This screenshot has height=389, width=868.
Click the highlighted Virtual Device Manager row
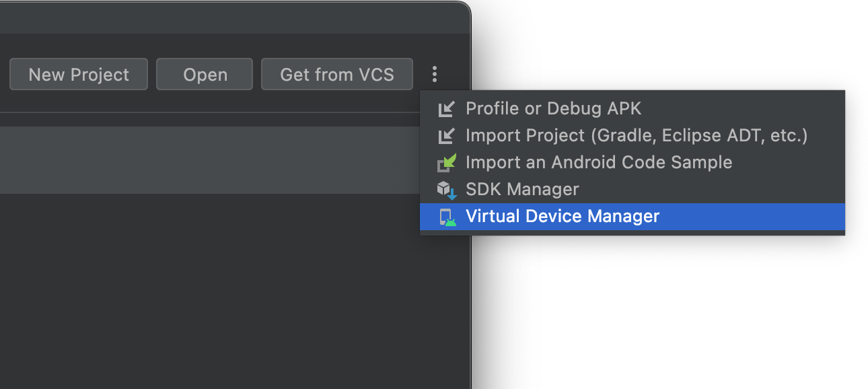(563, 216)
